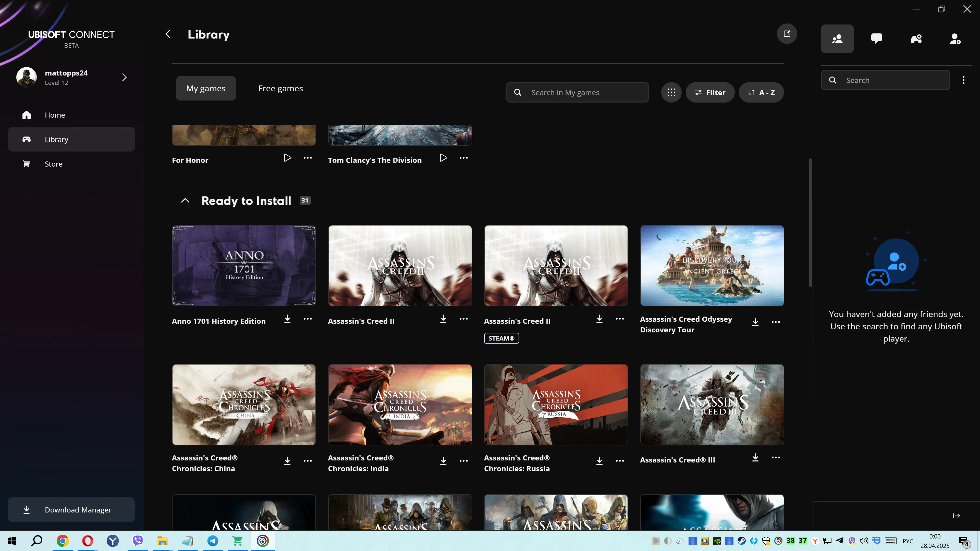The height and width of the screenshot is (551, 980).
Task: Click Assassin's Creed® Chronicles: India title
Action: point(361,463)
